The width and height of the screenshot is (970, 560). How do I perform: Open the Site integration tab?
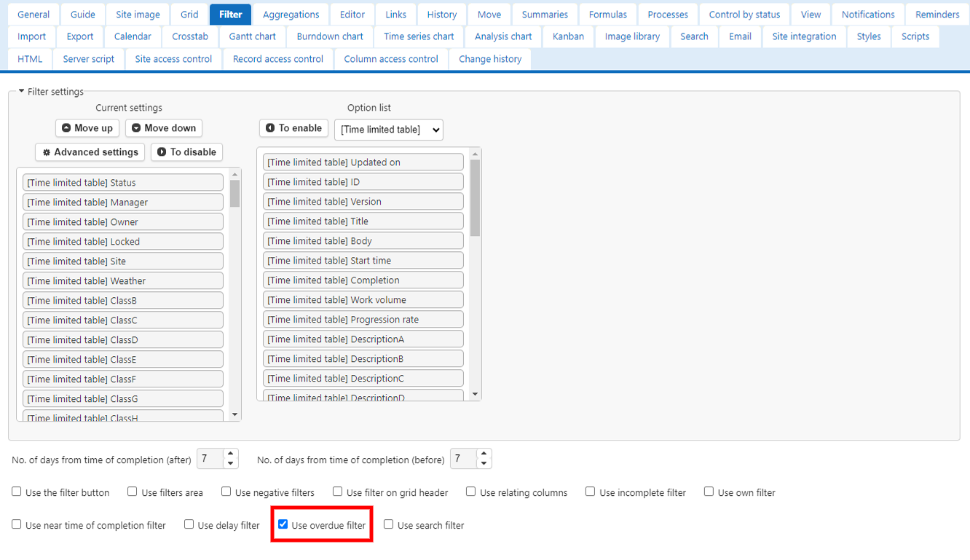[804, 36]
